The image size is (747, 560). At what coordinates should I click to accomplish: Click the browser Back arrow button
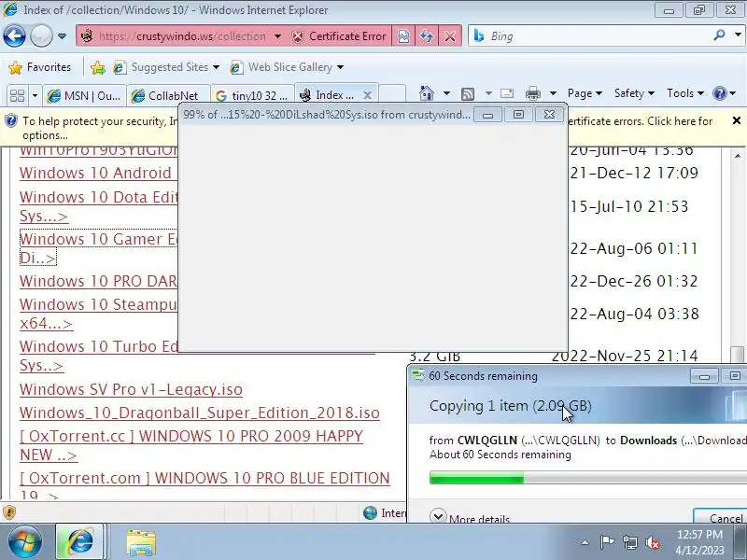pyautogui.click(x=14, y=35)
